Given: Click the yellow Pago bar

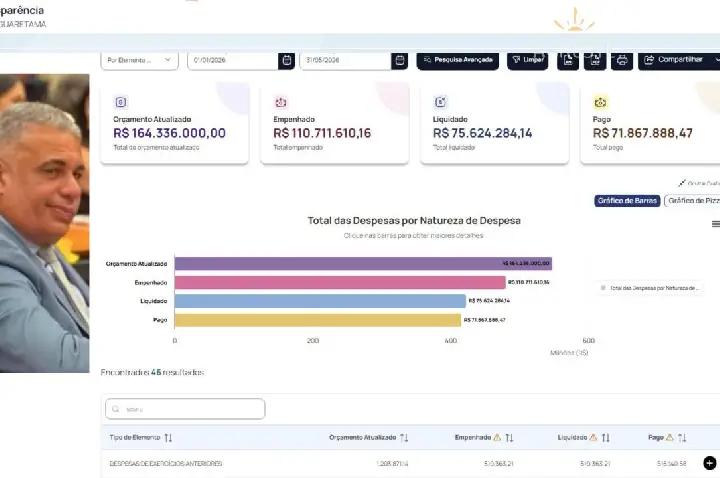Looking at the screenshot, I should tap(318, 320).
